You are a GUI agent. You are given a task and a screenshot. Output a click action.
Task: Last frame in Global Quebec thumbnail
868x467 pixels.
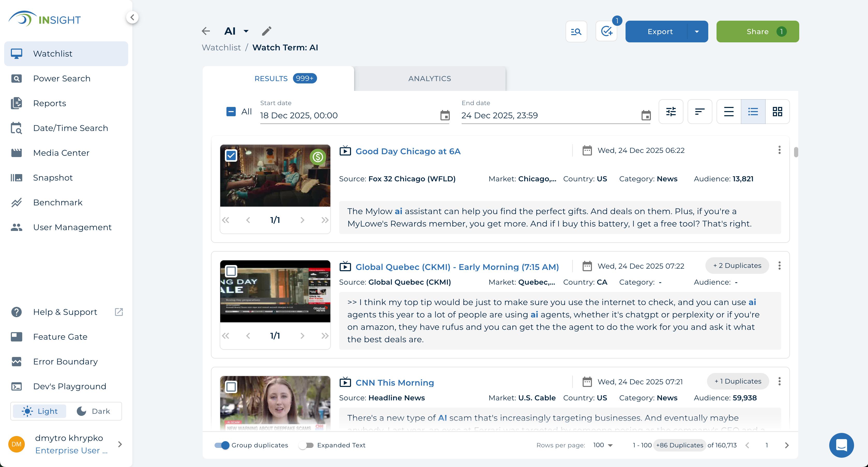325,336
